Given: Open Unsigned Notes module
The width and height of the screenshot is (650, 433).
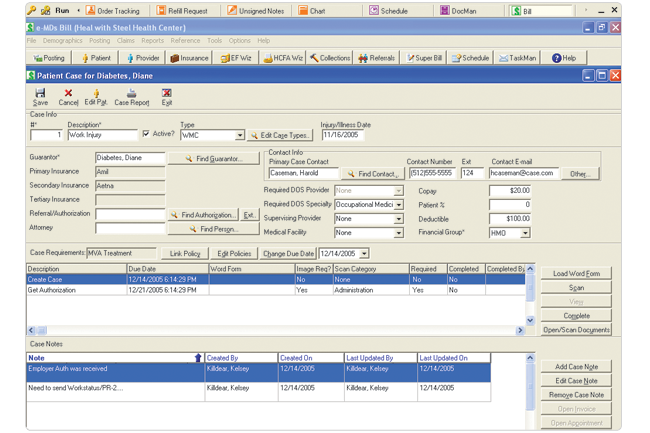Looking at the screenshot, I should (x=256, y=11).
